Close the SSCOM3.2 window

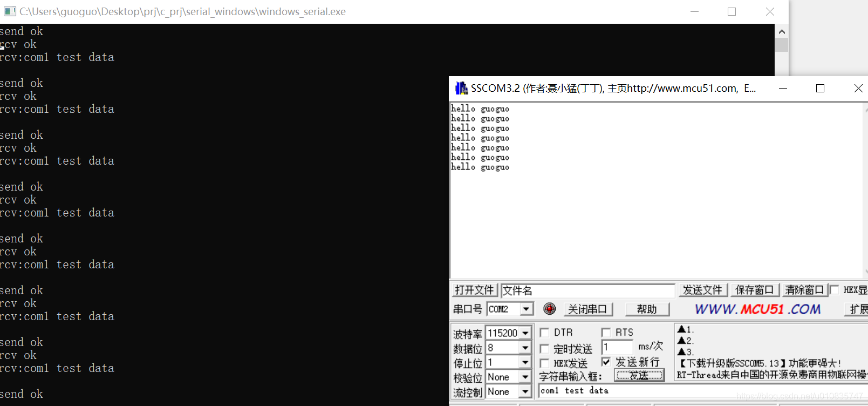coord(858,88)
